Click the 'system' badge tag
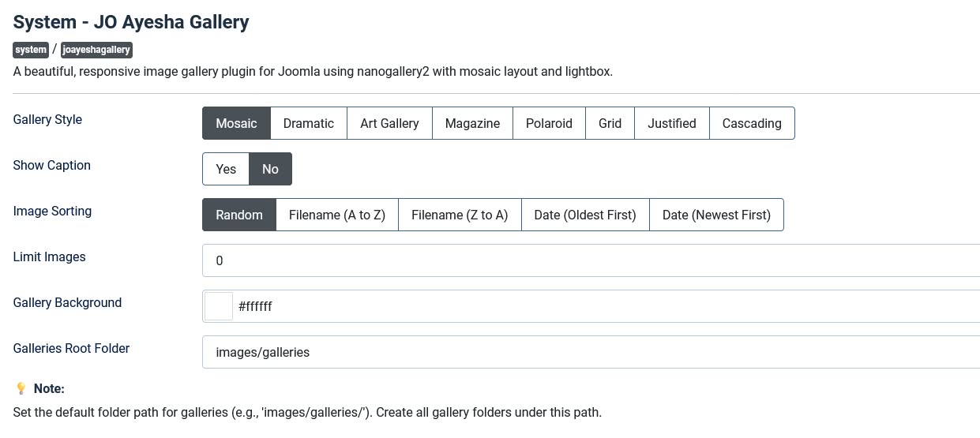This screenshot has height=438, width=980. [x=31, y=50]
